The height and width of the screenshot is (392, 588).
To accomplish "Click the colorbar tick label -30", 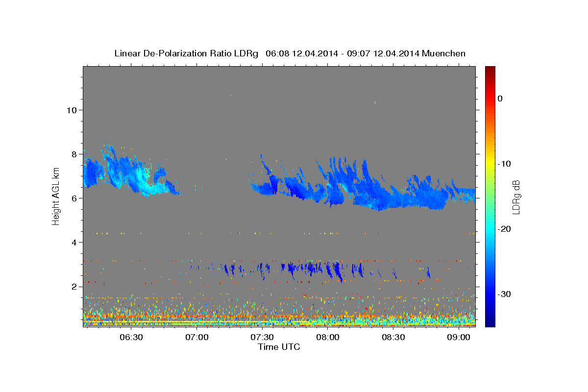I will [504, 294].
